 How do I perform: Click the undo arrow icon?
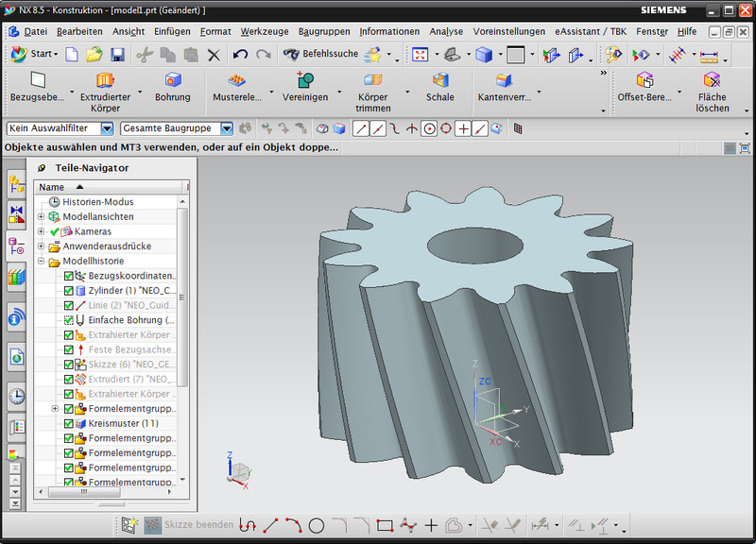click(240, 55)
